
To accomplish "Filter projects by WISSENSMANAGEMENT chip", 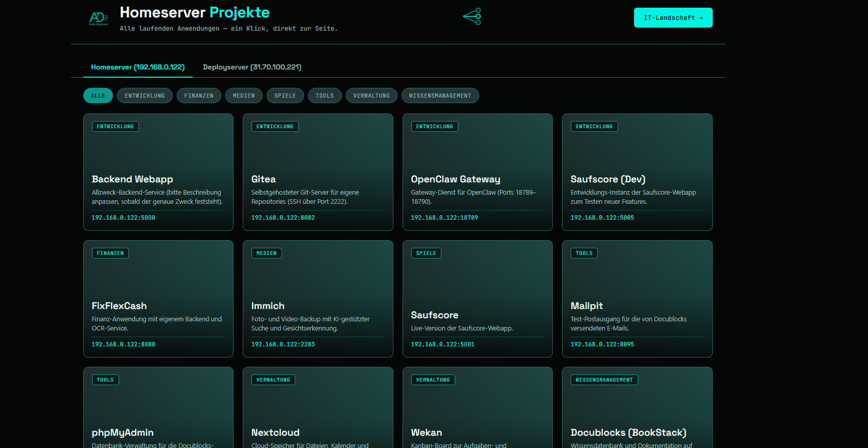I will [x=440, y=96].
